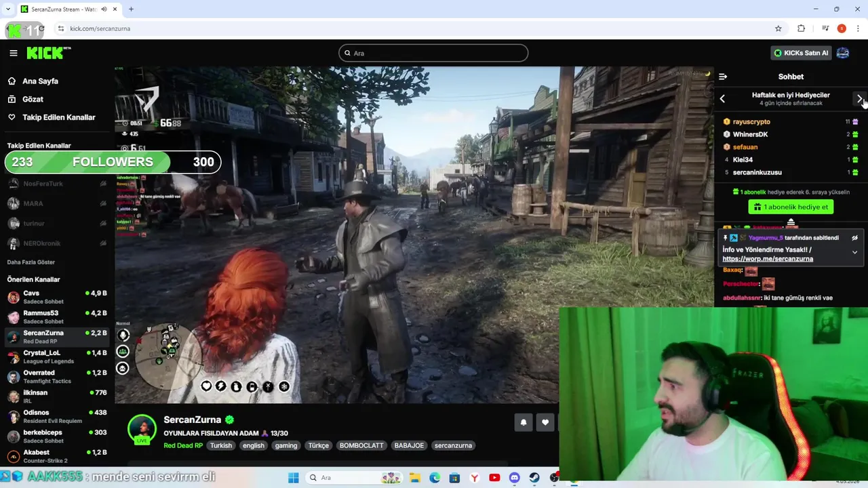Open Microsoft Edge from the taskbar
Screen dimensions: 868x488
pos(435,478)
